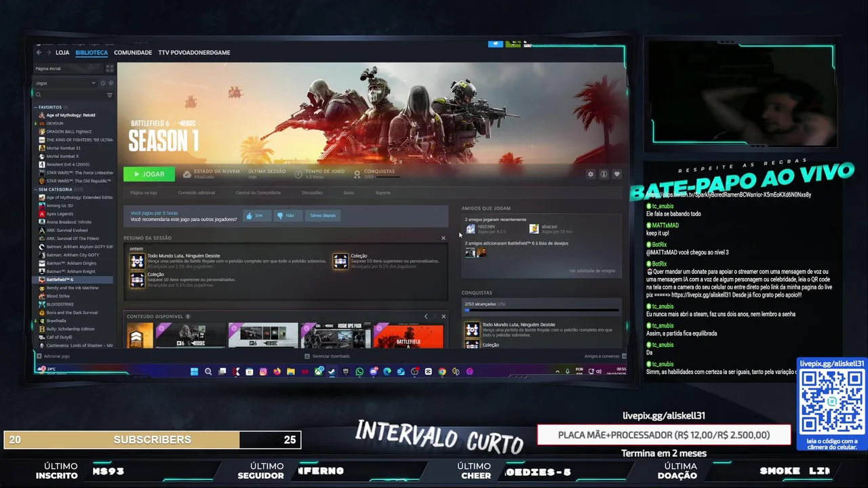Switch library to grid view icon
The width and height of the screenshot is (868, 488).
[109, 68]
